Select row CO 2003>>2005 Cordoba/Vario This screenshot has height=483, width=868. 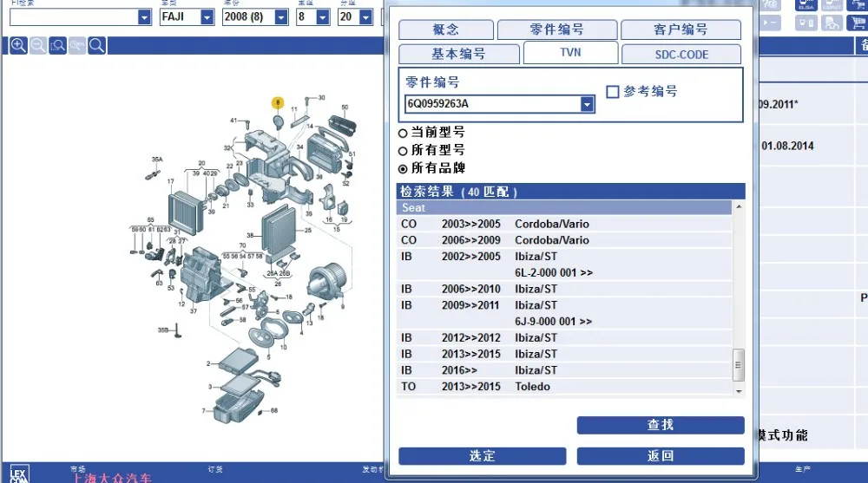click(x=564, y=224)
